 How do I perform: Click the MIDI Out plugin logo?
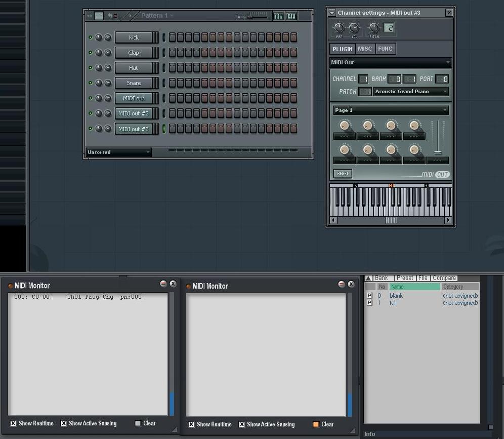(x=436, y=174)
